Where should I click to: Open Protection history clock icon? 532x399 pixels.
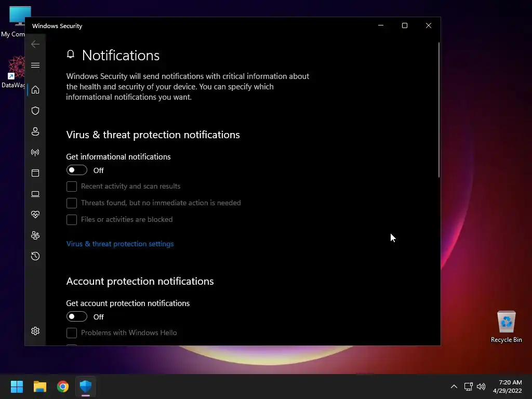tap(35, 256)
